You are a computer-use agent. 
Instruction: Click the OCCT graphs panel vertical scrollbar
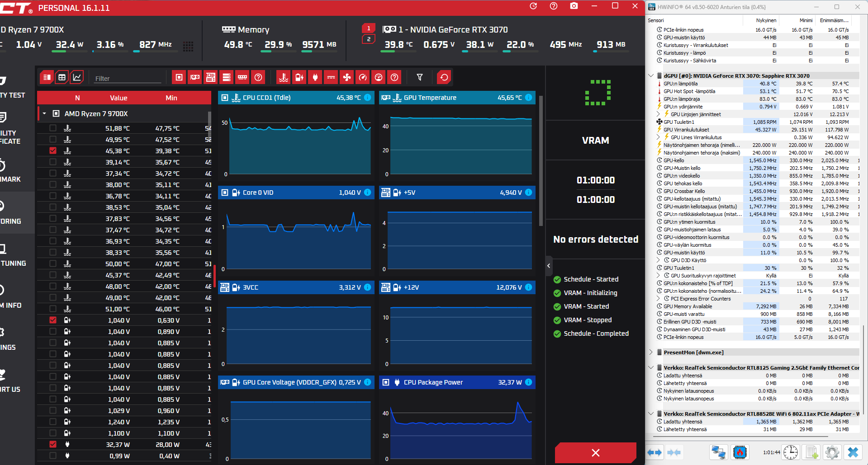point(541,160)
